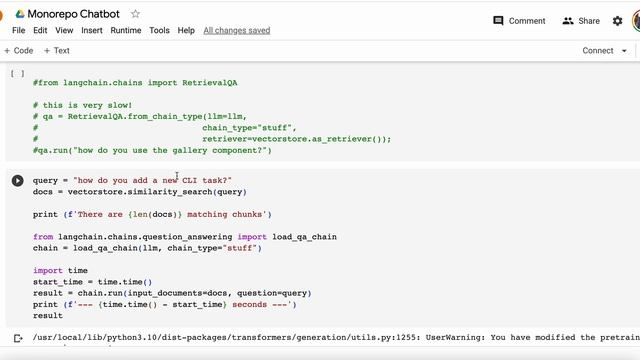Screen dimensions: 640x360
Task: Open the Runtime menu
Action: pos(126,30)
